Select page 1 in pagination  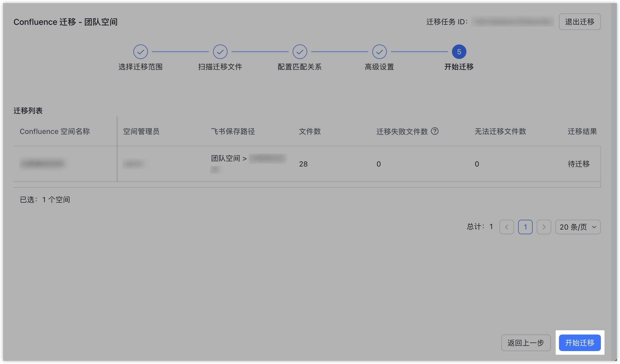[x=525, y=227]
